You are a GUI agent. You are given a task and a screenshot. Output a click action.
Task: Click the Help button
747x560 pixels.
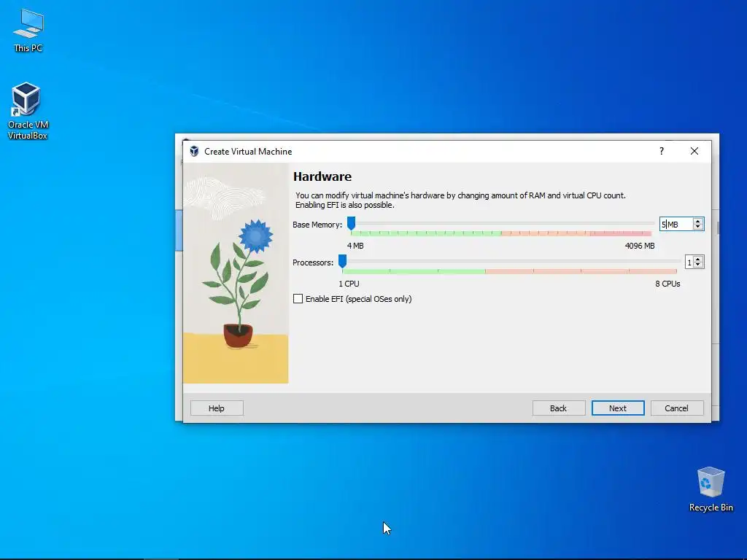217,408
